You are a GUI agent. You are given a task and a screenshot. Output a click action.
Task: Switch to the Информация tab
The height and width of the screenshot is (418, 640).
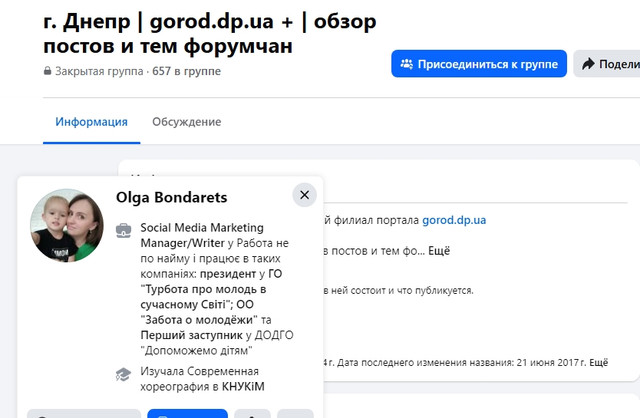click(91, 122)
